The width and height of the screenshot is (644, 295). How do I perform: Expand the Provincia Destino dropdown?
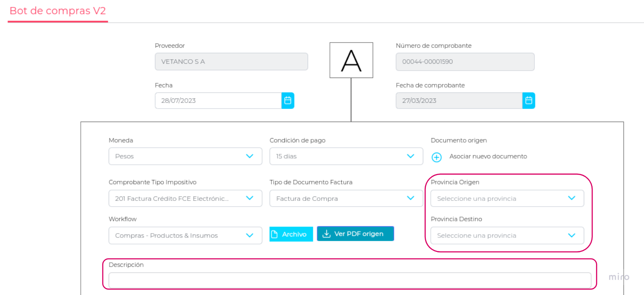(x=507, y=235)
